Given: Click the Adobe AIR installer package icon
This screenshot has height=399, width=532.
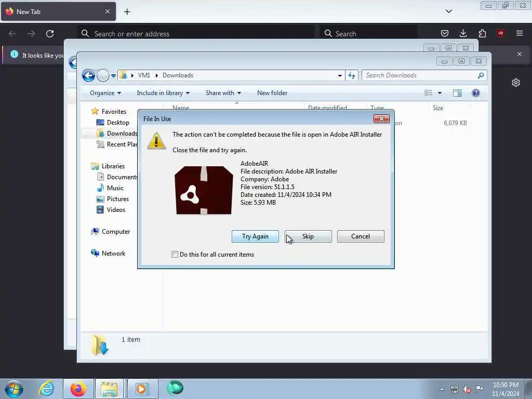Looking at the screenshot, I should pyautogui.click(x=204, y=190).
